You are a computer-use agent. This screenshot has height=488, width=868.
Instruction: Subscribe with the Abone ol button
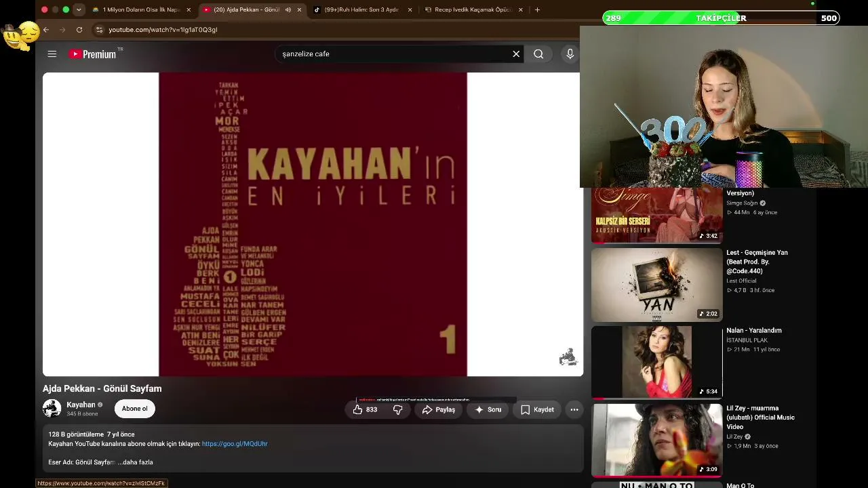point(134,409)
